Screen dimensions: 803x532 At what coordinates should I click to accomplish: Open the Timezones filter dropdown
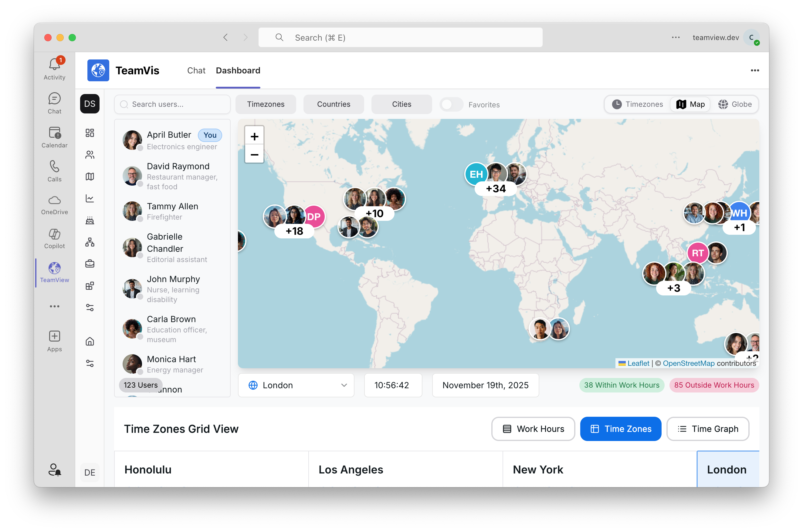pos(266,104)
